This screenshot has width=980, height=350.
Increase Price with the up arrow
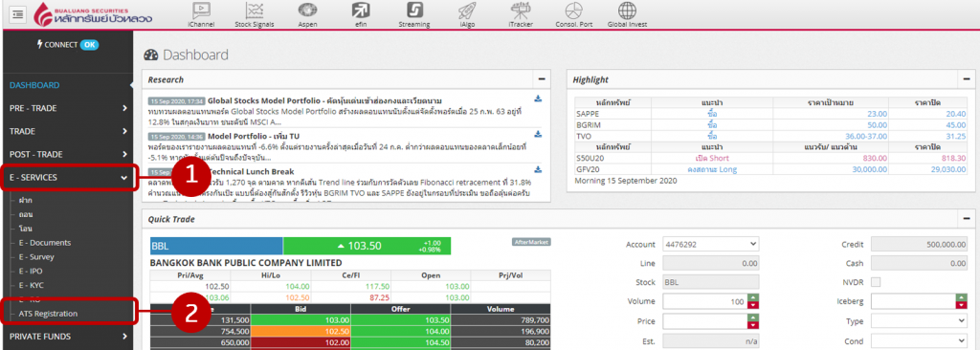pos(753,317)
